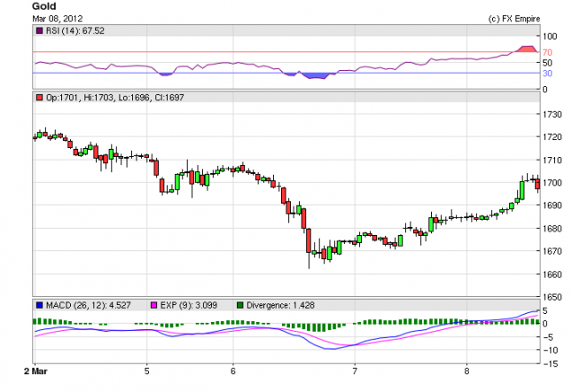Click the 1700 price axis label
572x392 pixels.
552,183
